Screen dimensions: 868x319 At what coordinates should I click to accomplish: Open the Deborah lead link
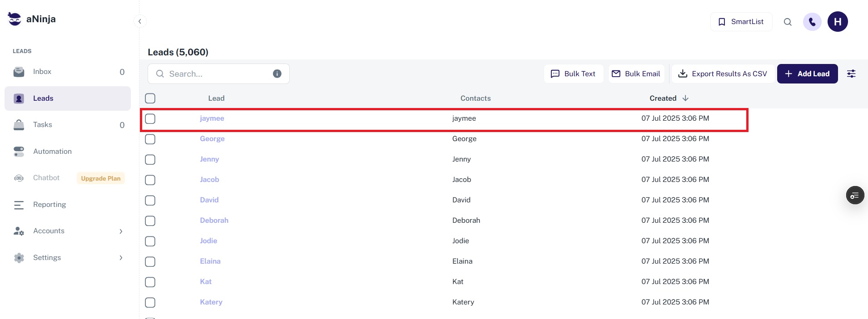click(214, 221)
